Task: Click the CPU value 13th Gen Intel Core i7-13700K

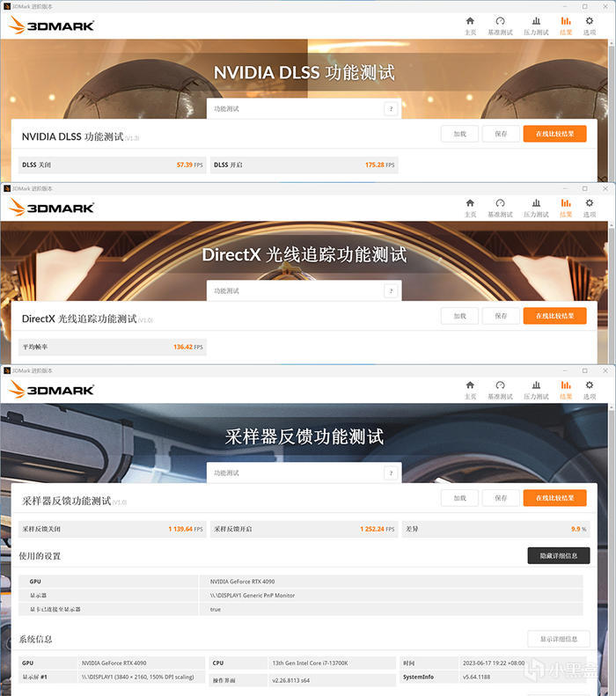Action: point(311,663)
